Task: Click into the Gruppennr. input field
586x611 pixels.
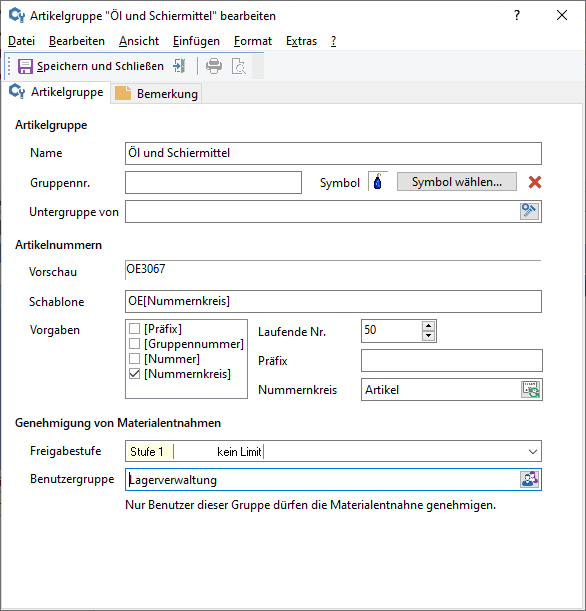Action: click(213, 182)
